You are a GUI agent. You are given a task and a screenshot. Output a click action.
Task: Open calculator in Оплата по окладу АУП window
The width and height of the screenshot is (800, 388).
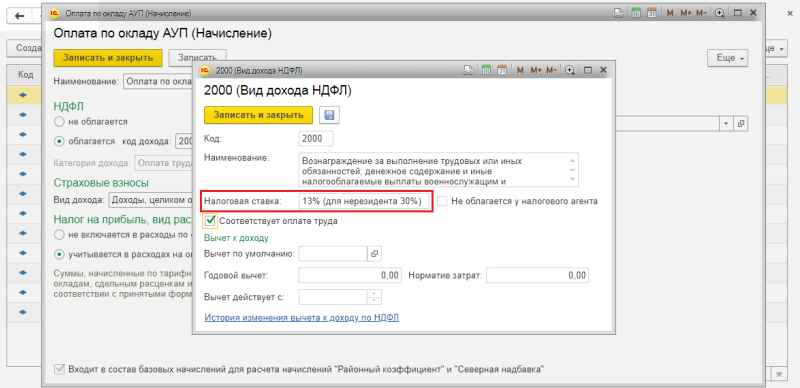pos(636,14)
